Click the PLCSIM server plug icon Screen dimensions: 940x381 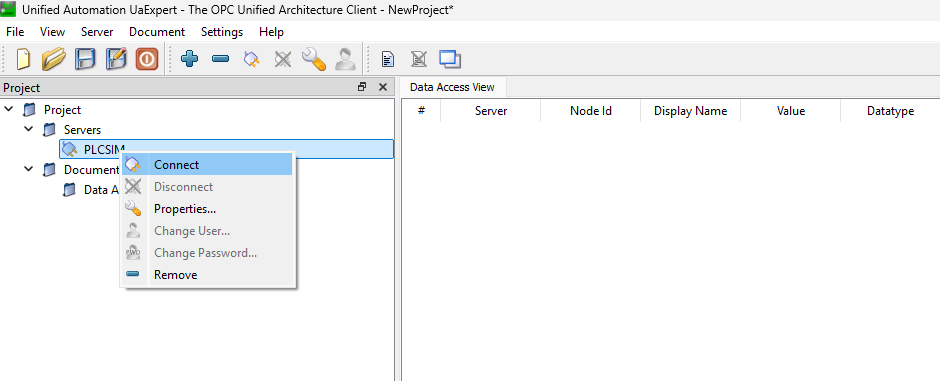(x=70, y=149)
